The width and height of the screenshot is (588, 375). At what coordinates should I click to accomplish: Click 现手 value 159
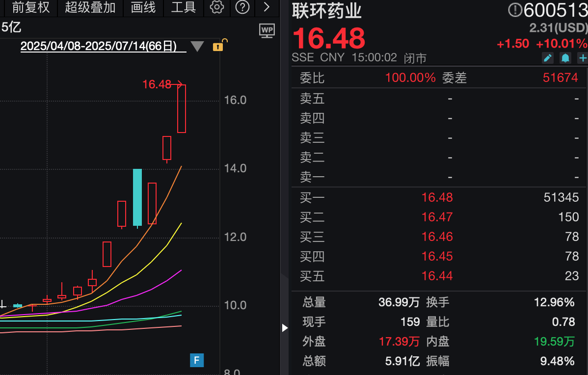[410, 322]
